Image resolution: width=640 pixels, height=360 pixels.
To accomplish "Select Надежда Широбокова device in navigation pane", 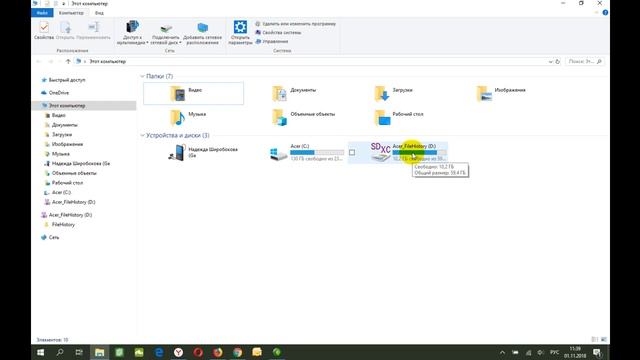I will pyautogui.click(x=80, y=163).
